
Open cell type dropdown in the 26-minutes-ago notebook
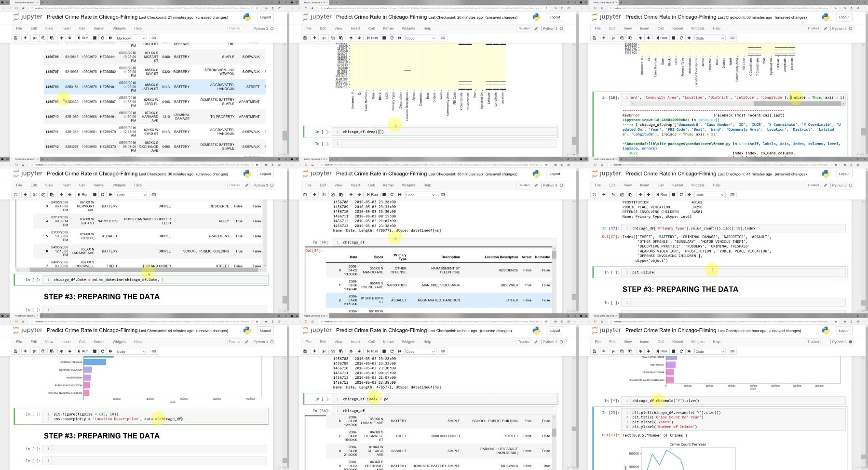pyautogui.click(x=420, y=38)
